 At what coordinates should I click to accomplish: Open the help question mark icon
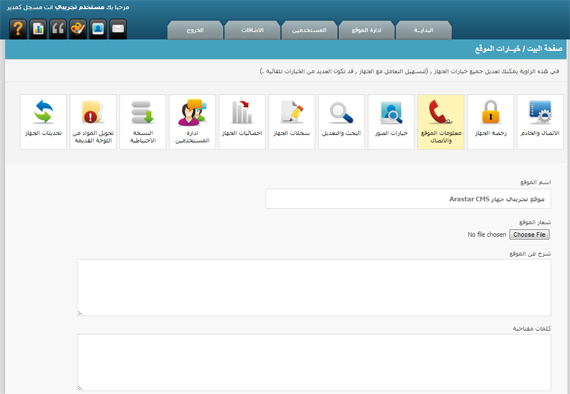[x=18, y=29]
